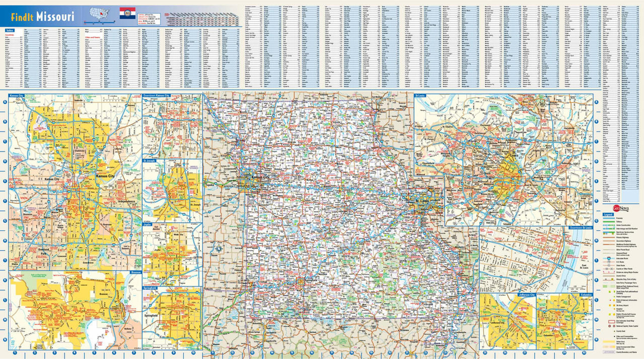Click grid column marker 5 at the bottom
This screenshot has width=644, height=359.
pos(94,353)
